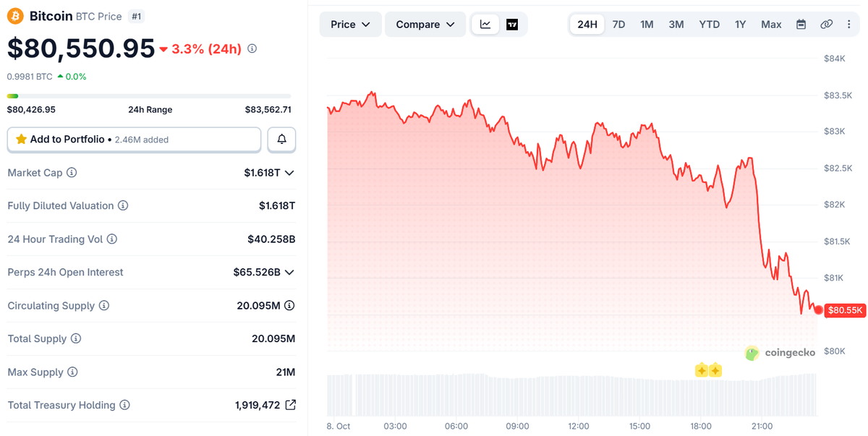
Task: Click the $83,562.71 range high
Action: coord(268,110)
